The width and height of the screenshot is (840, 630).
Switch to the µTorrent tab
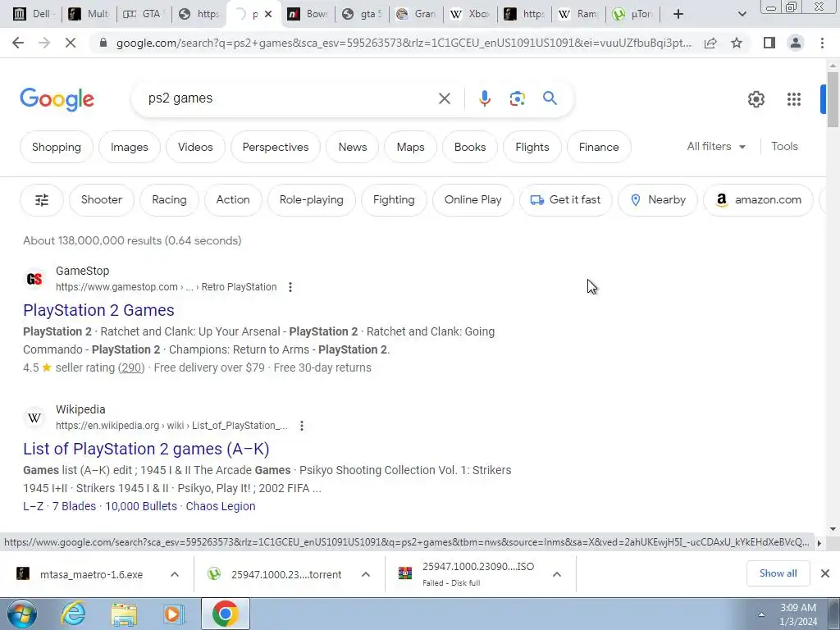(632, 14)
